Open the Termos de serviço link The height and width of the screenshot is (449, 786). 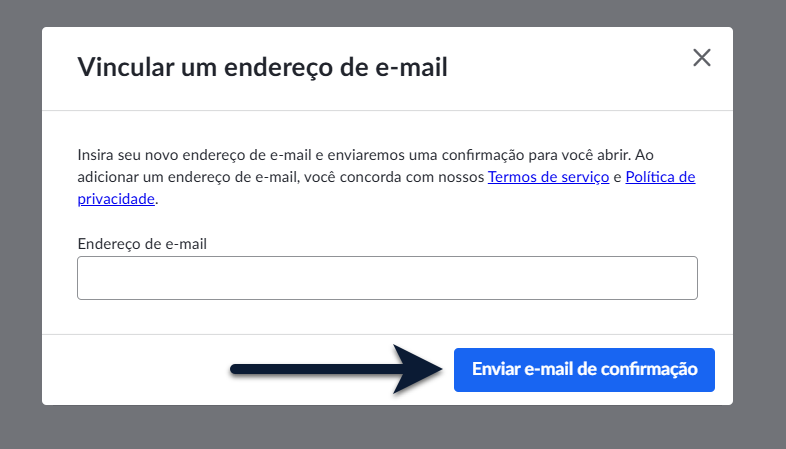pos(548,177)
